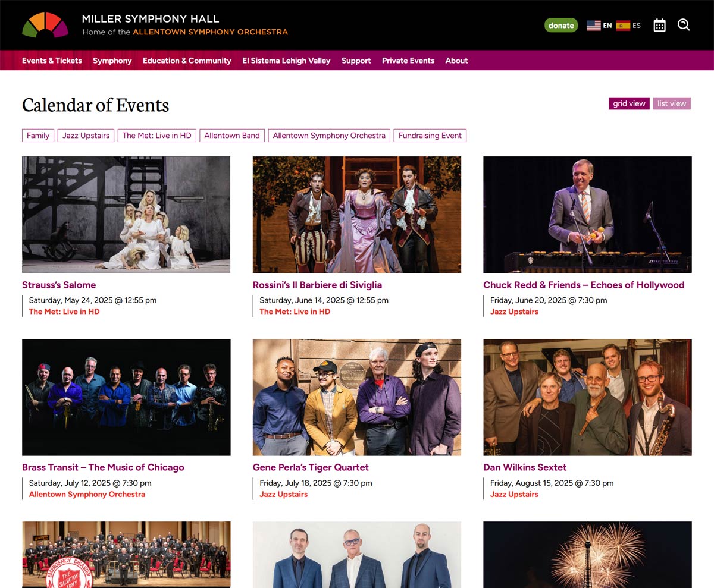Filter events by Jazz Upstairs tag

tap(86, 136)
